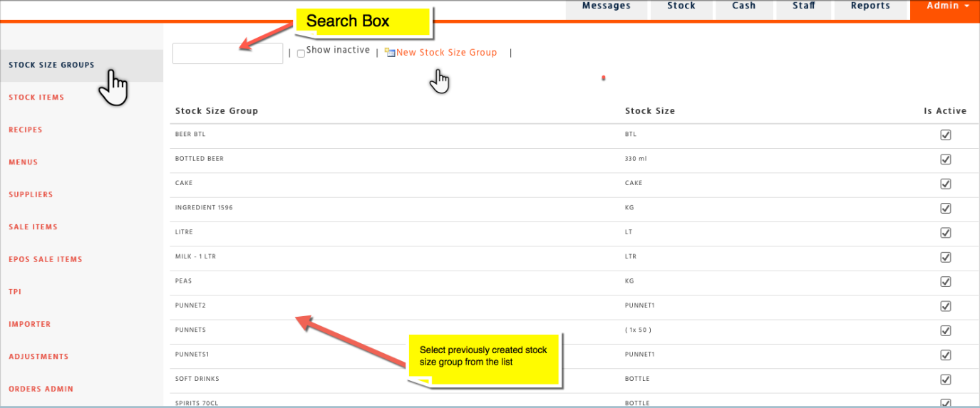980x408 pixels.
Task: Go to Recipes in sidebar
Action: click(26, 130)
